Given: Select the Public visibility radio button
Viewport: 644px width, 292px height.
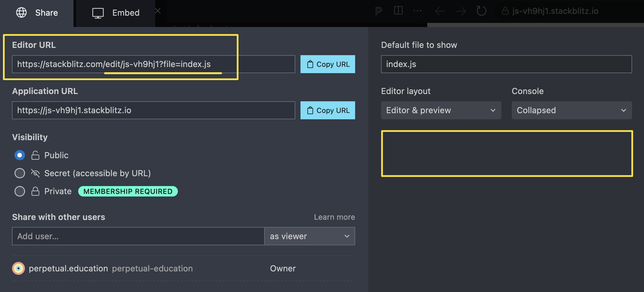Looking at the screenshot, I should 19,155.
